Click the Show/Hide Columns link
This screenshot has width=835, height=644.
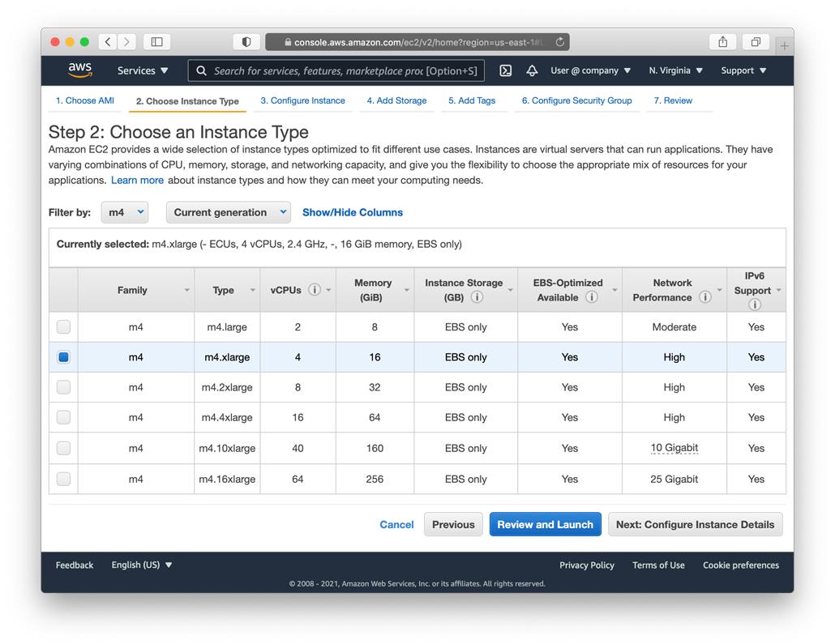[352, 212]
